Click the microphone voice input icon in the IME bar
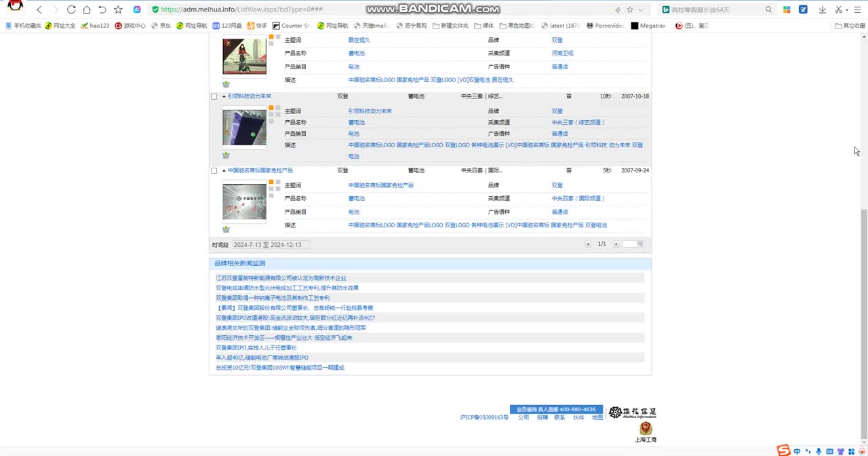Viewport: 868px width, 456px height. tap(818, 451)
